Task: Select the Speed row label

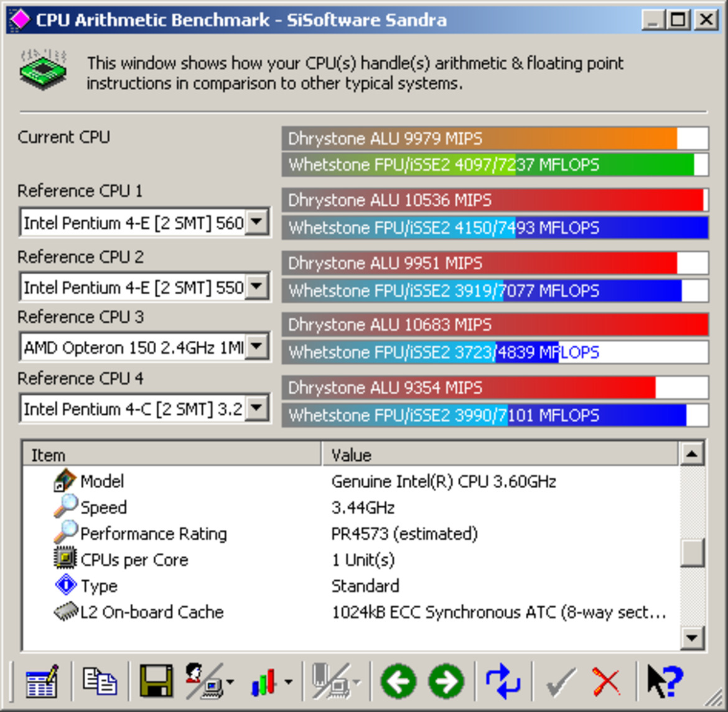Action: pos(103,508)
